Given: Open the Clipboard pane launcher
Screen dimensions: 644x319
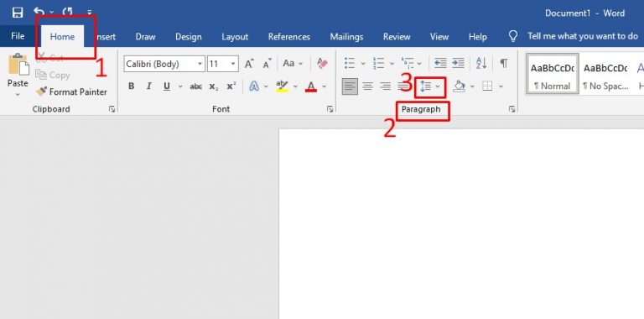Looking at the screenshot, I should pos(112,109).
